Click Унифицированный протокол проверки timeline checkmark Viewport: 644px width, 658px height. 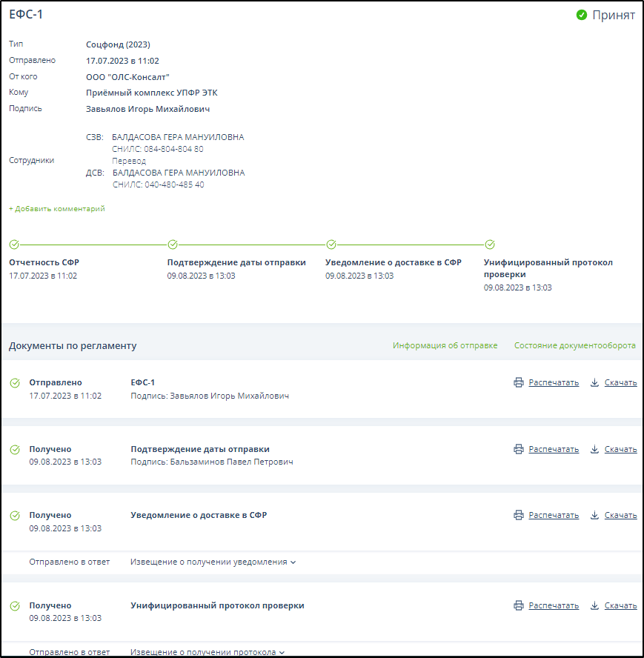[x=490, y=244]
